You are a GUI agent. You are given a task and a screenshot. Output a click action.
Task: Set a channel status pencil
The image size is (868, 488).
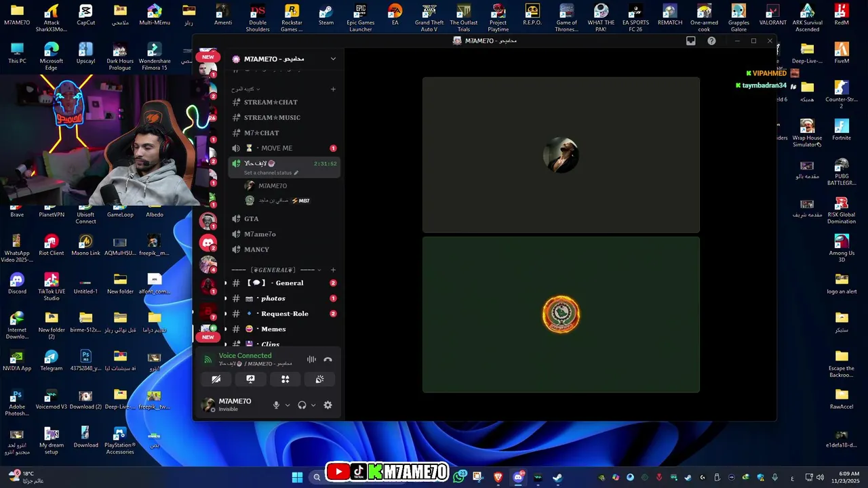(x=296, y=173)
